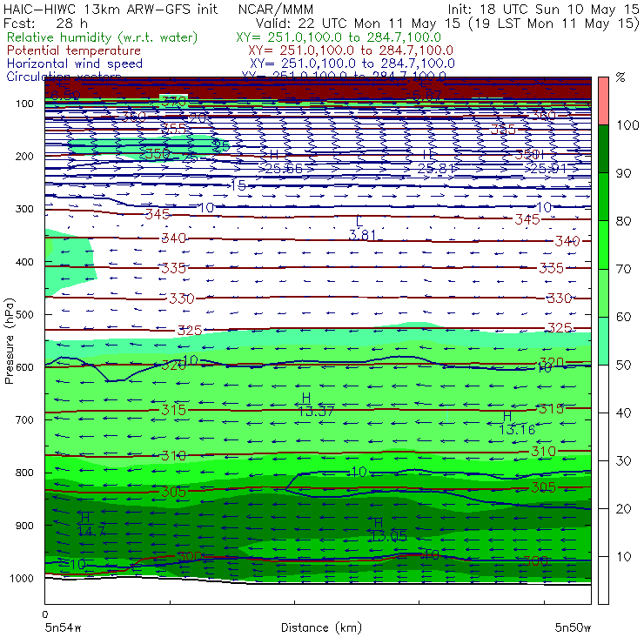Click the '0' distance axis origin label
Viewport: 644px width, 644px height.
[44, 614]
